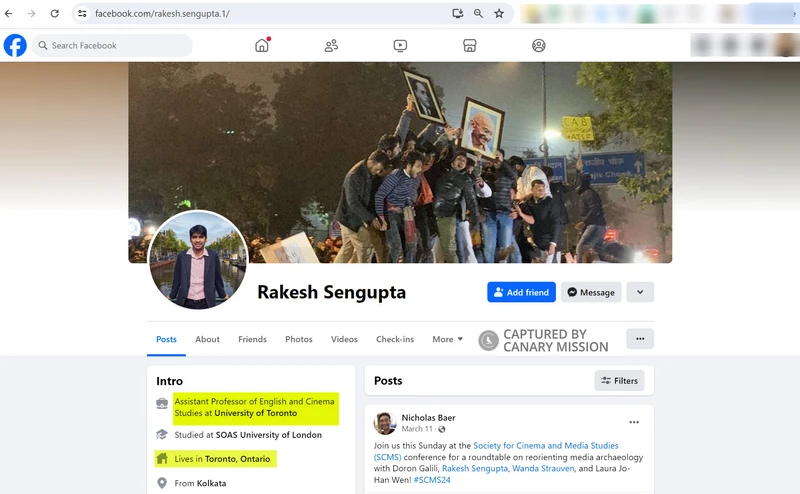800x494 pixels.
Task: Click the #SCMS24 hashtag
Action: tap(432, 480)
